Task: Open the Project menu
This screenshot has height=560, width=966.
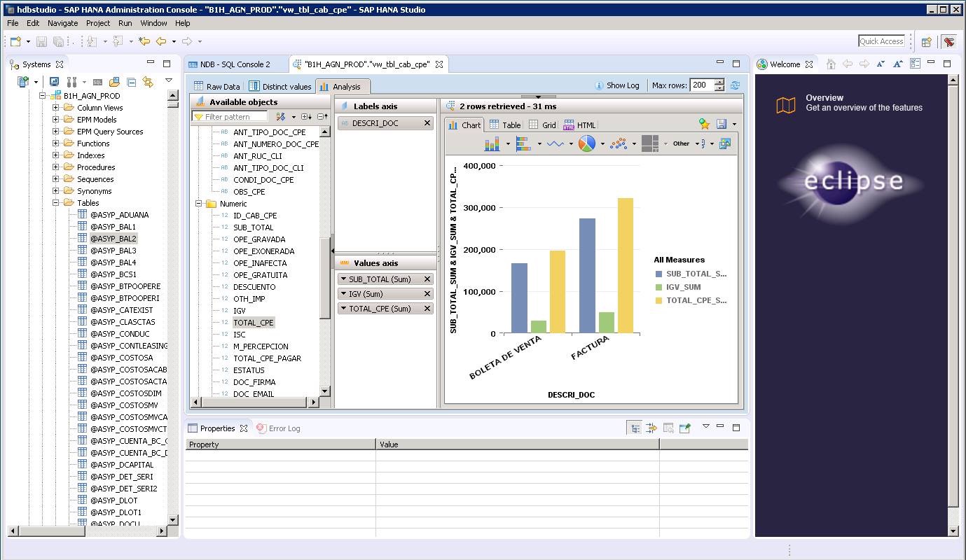Action: pyautogui.click(x=98, y=23)
